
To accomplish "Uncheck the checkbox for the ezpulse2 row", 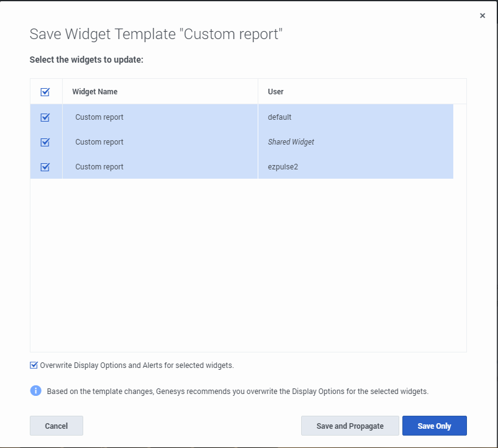I will pos(45,167).
